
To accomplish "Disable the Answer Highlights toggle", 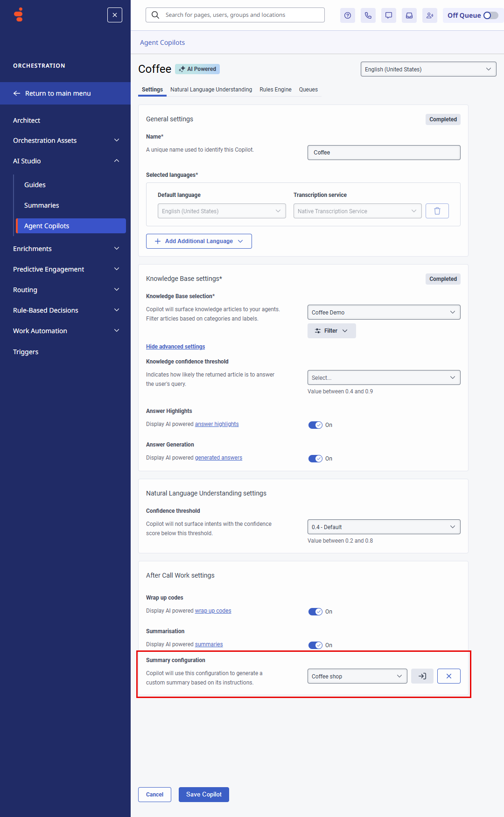I will click(x=315, y=425).
